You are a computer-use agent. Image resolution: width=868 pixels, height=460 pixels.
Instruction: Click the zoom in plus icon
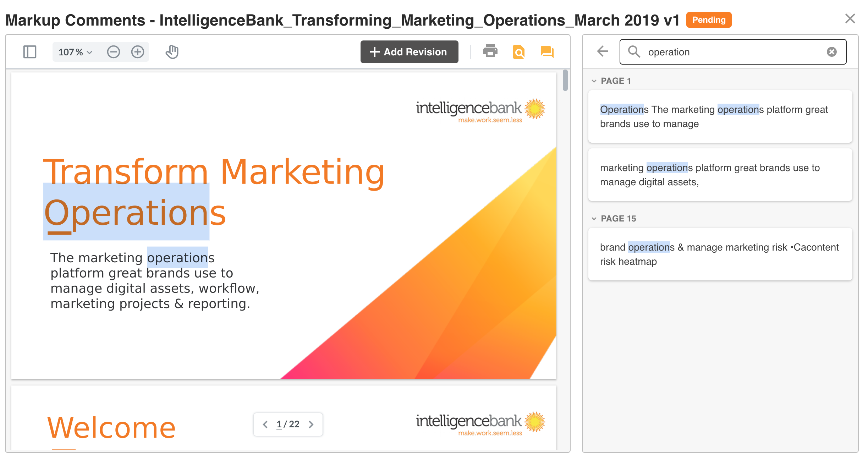point(138,52)
